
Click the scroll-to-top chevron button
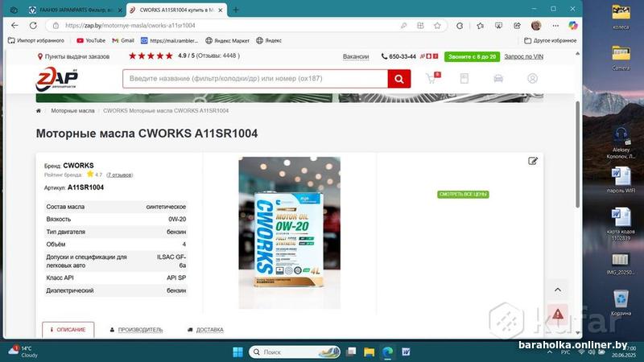[557, 290]
